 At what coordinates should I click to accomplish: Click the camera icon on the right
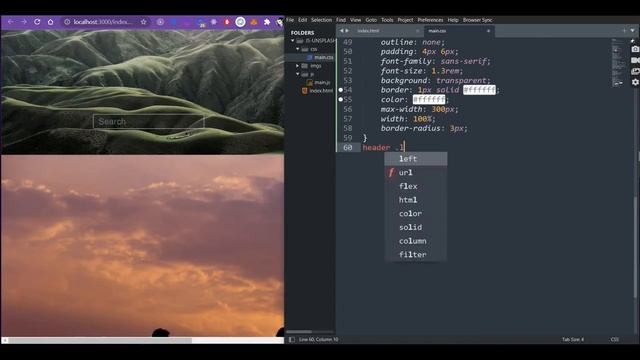(635, 49)
